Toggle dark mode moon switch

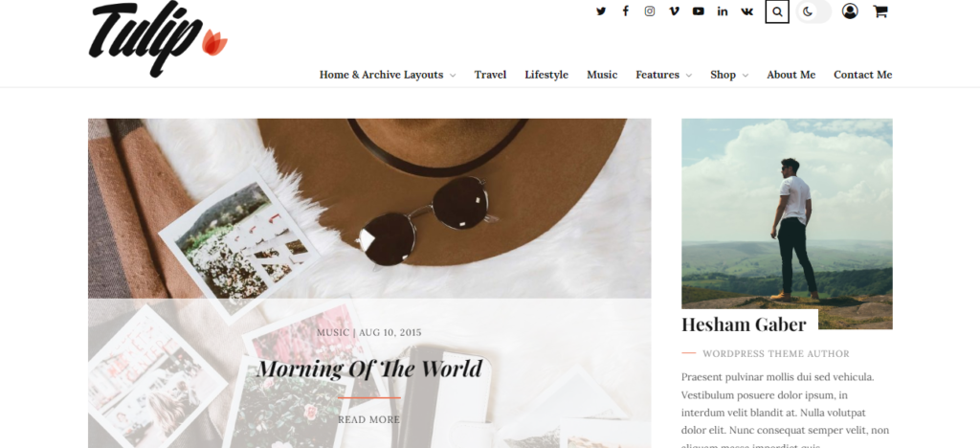(x=813, y=11)
